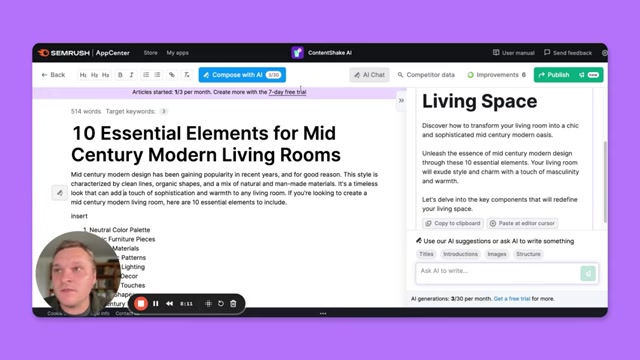Send the AI prompt with the green arrow
The height and width of the screenshot is (360, 640).
tap(588, 273)
